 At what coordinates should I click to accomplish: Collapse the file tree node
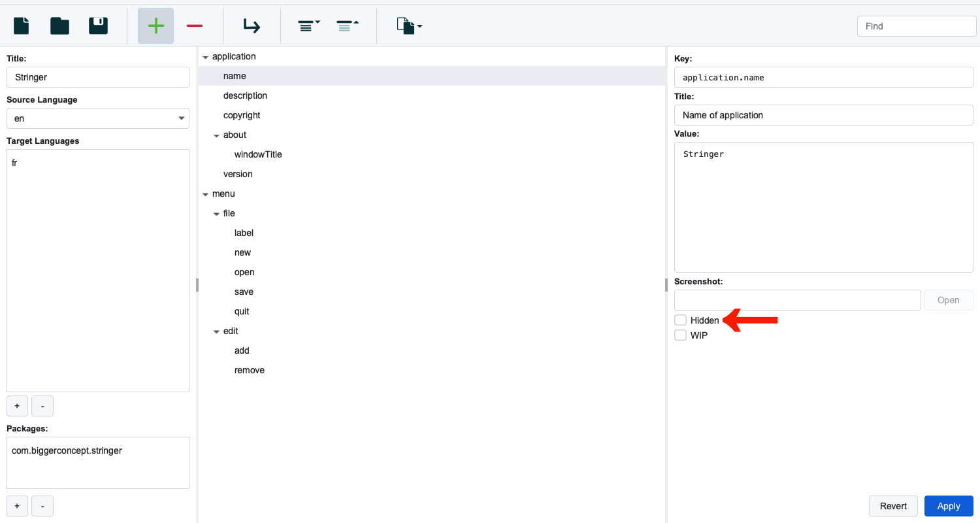(x=216, y=214)
